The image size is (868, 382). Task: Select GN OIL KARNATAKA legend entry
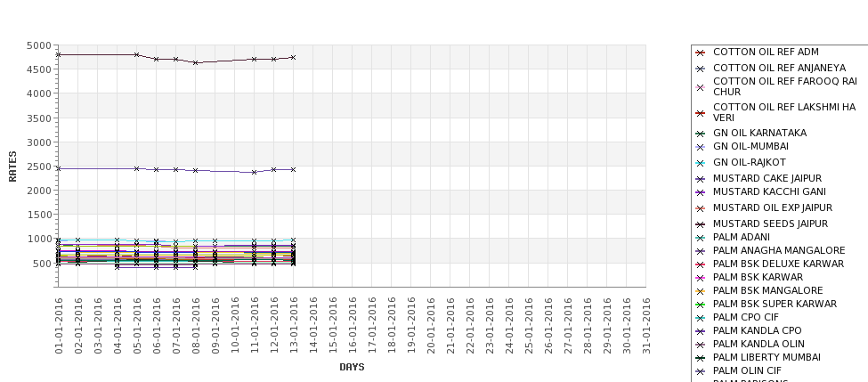tap(759, 133)
